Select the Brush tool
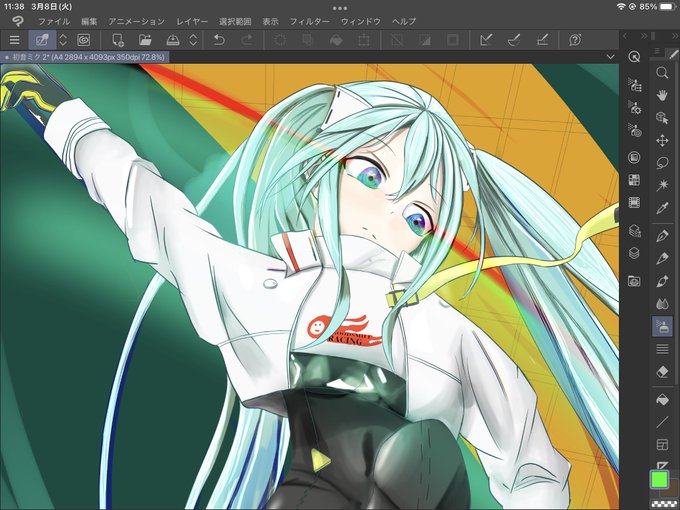 [662, 281]
